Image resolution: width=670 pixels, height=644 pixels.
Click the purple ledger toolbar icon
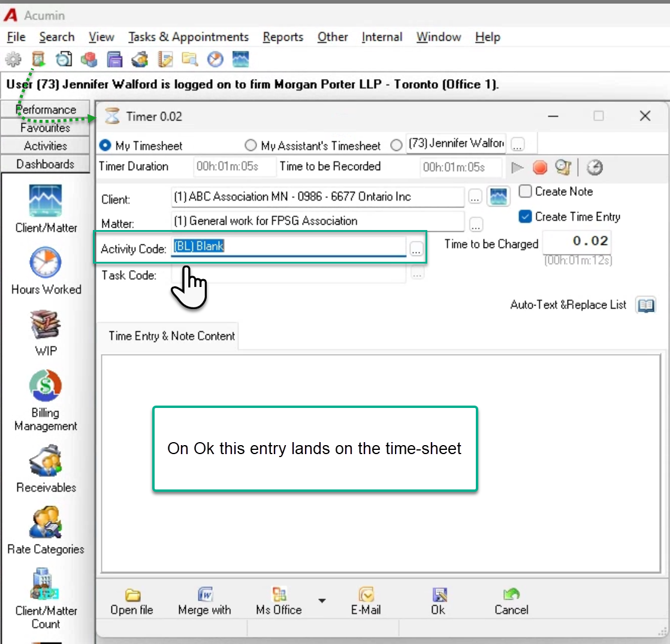pos(114,59)
